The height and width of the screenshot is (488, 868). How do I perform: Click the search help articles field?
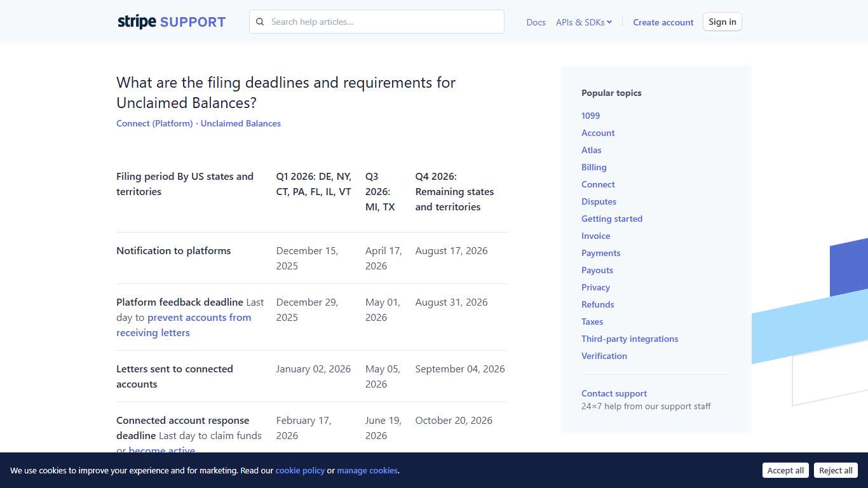click(x=376, y=22)
